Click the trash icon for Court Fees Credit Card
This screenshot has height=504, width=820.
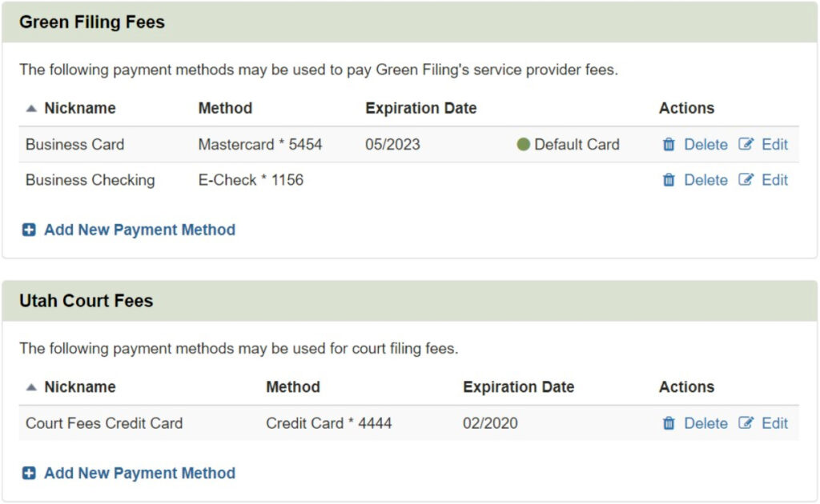668,423
